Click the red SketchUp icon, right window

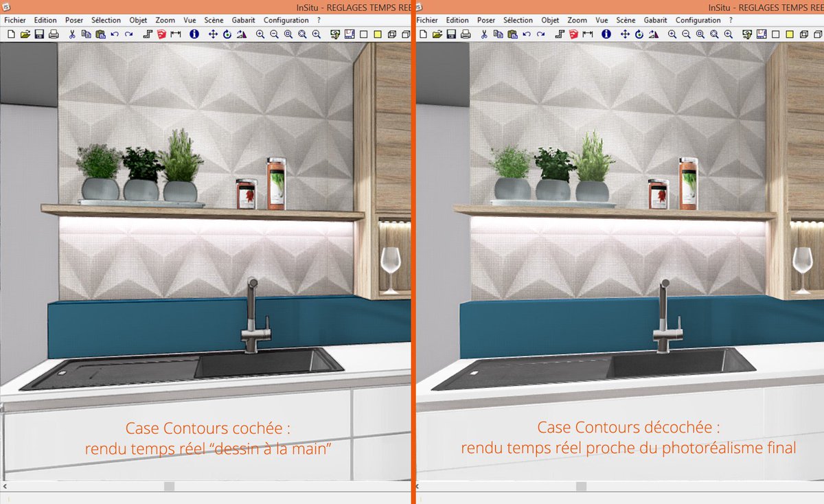pyautogui.click(x=573, y=34)
